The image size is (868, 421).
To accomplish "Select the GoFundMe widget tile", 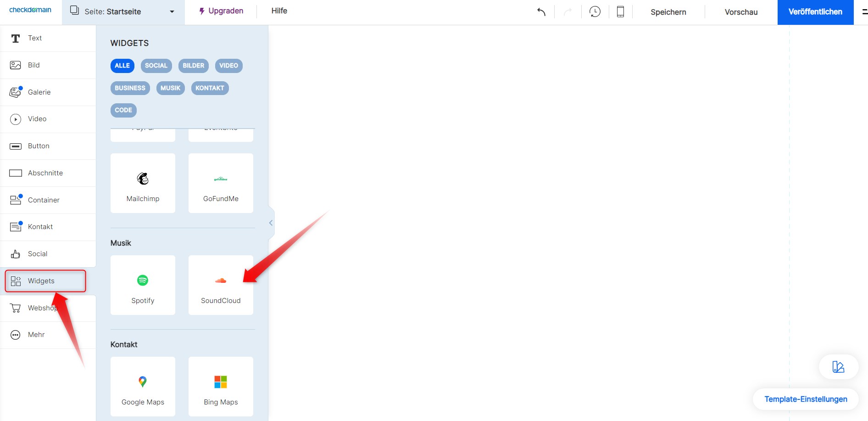I will click(x=221, y=183).
